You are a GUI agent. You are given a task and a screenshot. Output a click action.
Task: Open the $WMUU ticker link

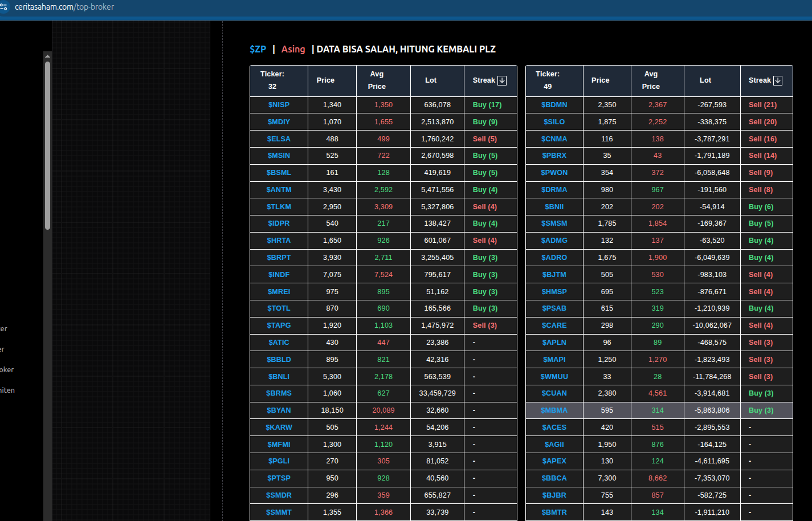point(554,377)
